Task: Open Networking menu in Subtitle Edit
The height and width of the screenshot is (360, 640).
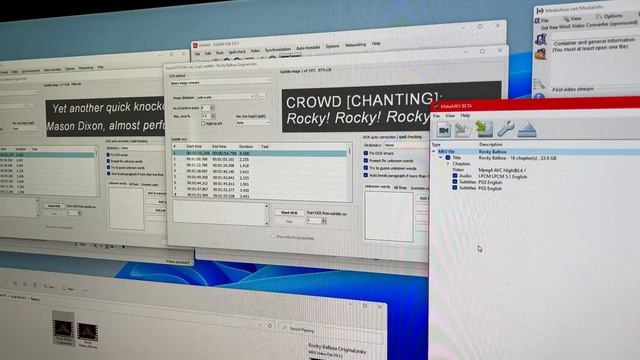Action: pyautogui.click(x=355, y=45)
